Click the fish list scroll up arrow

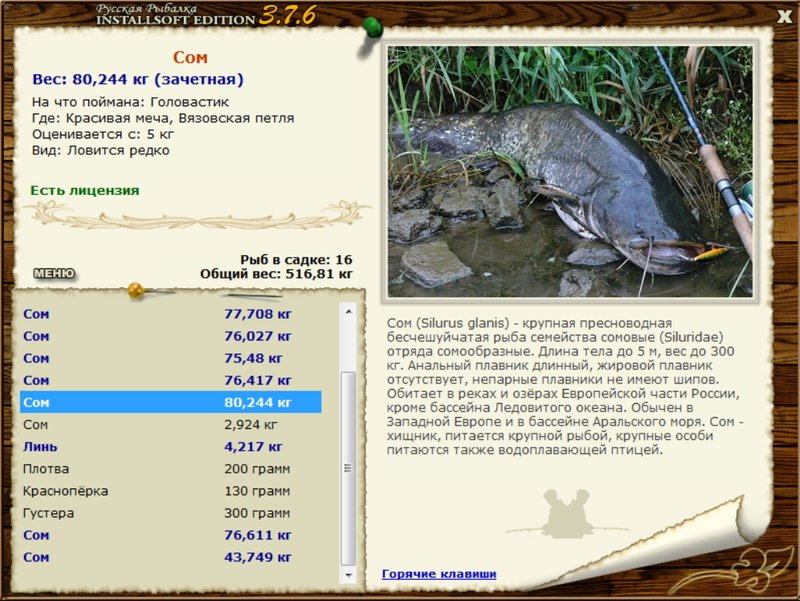point(348,311)
